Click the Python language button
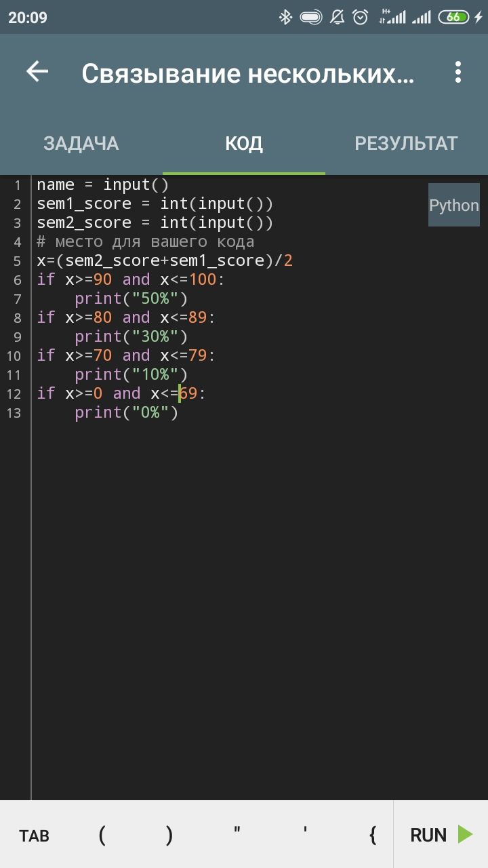 454,205
